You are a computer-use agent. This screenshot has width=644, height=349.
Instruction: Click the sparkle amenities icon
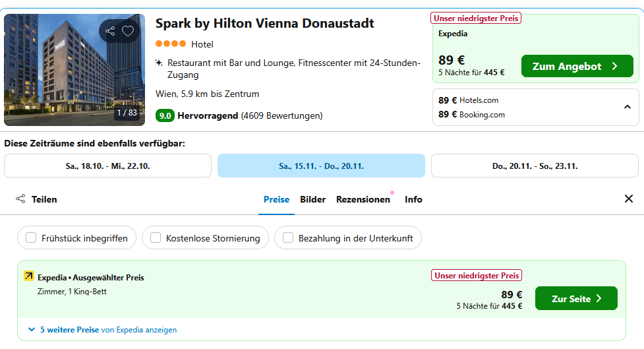tap(159, 63)
